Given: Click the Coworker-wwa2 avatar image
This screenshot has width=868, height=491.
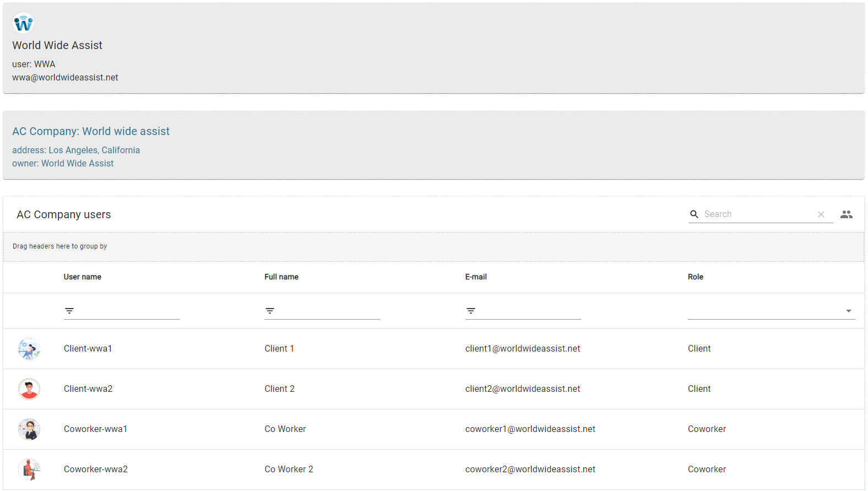Looking at the screenshot, I should click(29, 470).
